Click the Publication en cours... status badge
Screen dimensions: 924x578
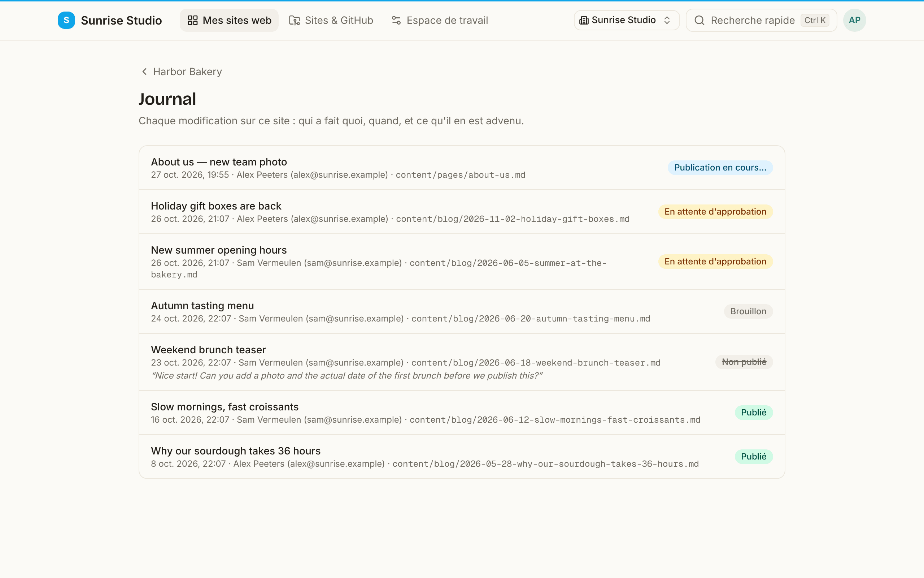tap(720, 167)
